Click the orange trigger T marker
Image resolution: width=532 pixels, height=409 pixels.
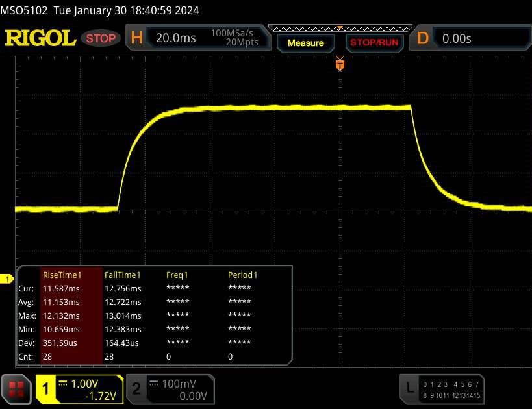[x=340, y=65]
